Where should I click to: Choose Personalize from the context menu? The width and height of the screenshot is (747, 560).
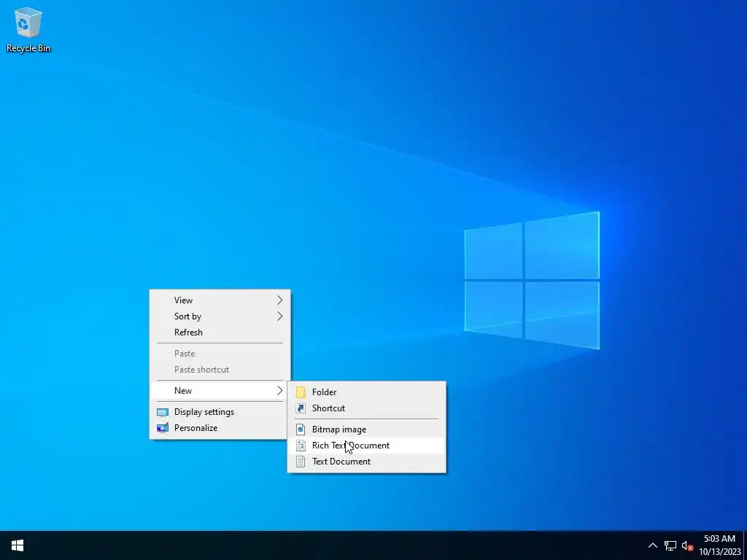point(220,427)
